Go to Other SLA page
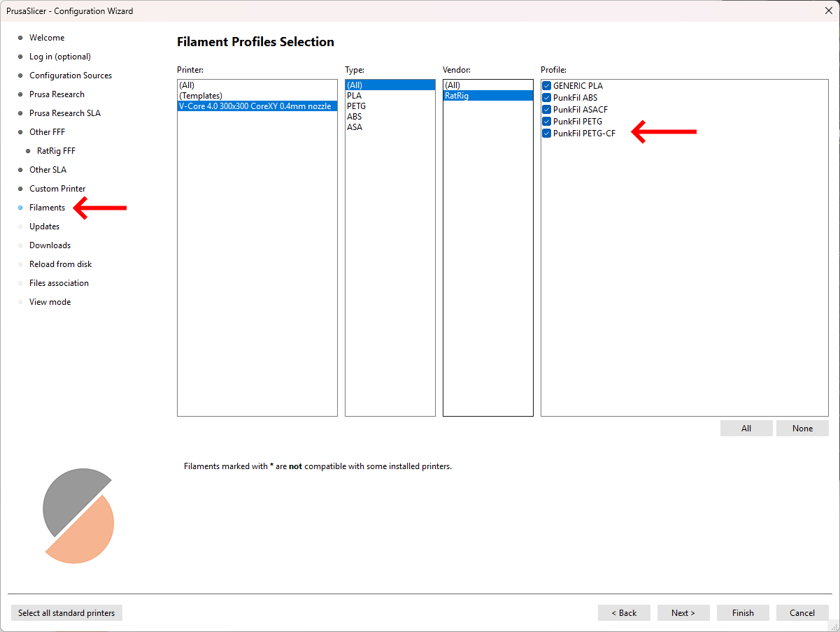The image size is (840, 632). [x=48, y=170]
